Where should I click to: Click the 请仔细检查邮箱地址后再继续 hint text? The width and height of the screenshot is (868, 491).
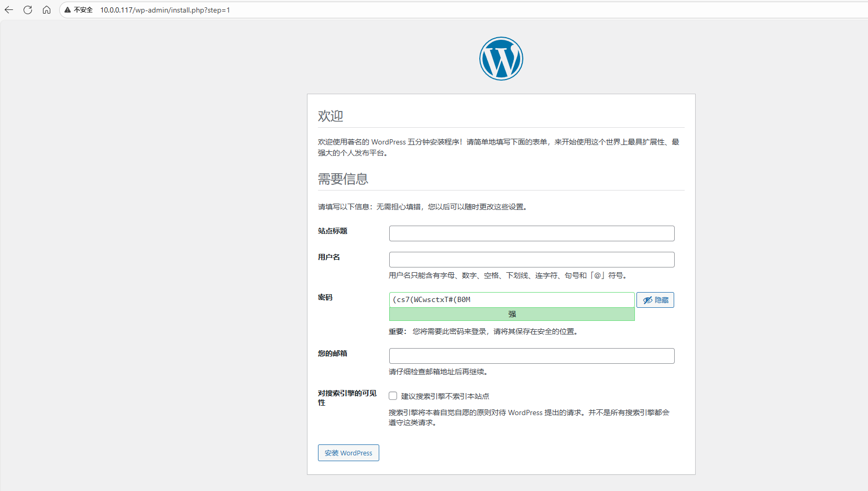tap(440, 372)
